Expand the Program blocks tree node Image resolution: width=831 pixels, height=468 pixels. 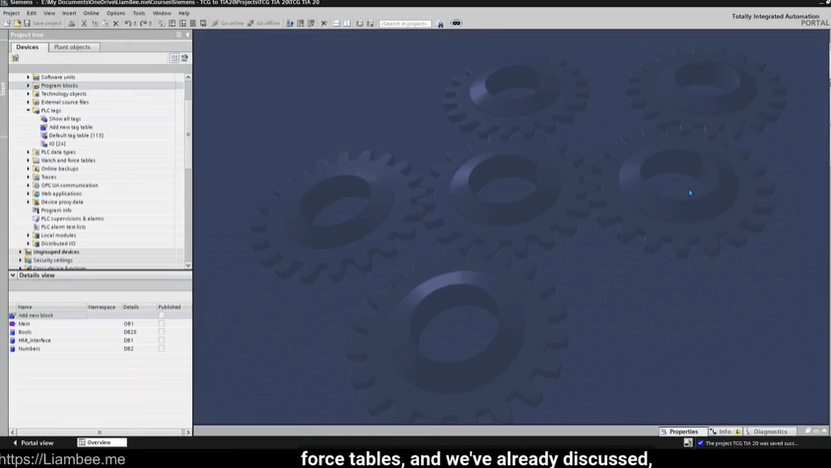coord(29,86)
